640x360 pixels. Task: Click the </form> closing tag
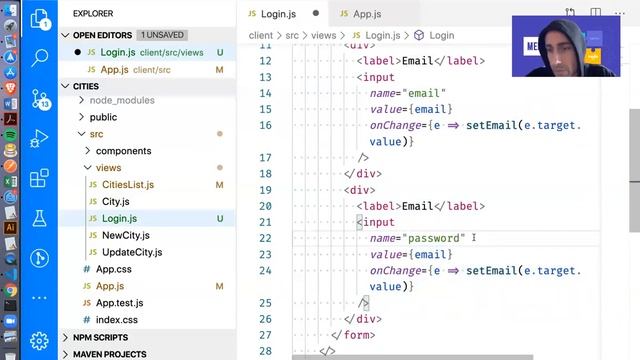[x=353, y=335]
